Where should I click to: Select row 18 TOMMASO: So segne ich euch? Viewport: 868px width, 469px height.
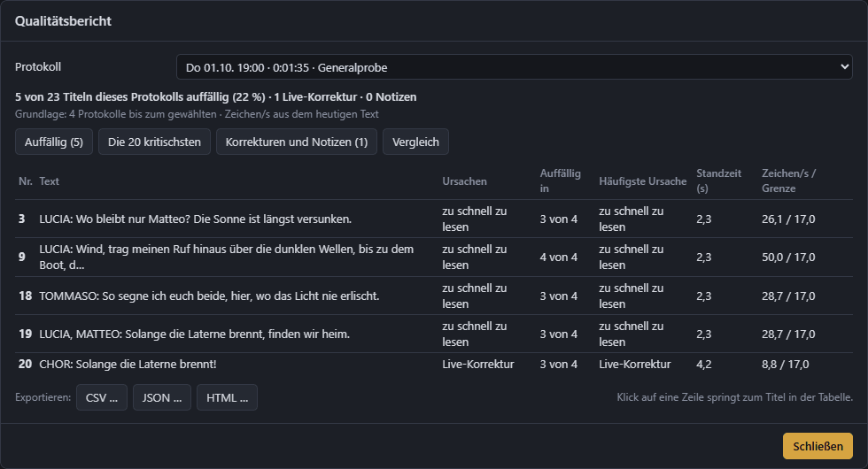point(434,296)
